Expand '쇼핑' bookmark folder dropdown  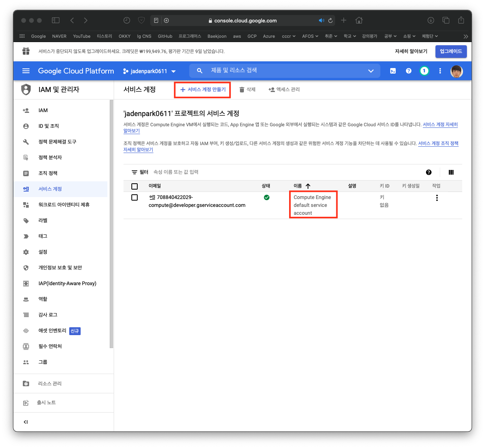409,36
